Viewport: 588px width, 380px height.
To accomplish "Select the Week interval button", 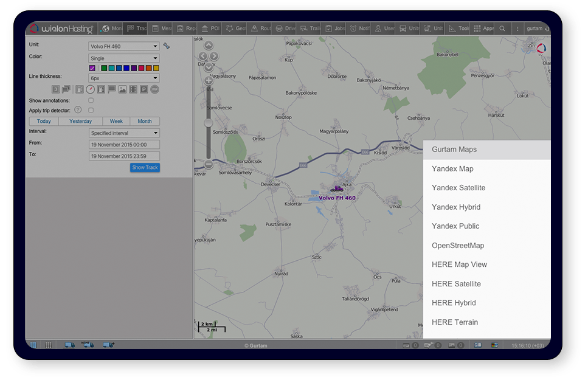I will [x=116, y=121].
